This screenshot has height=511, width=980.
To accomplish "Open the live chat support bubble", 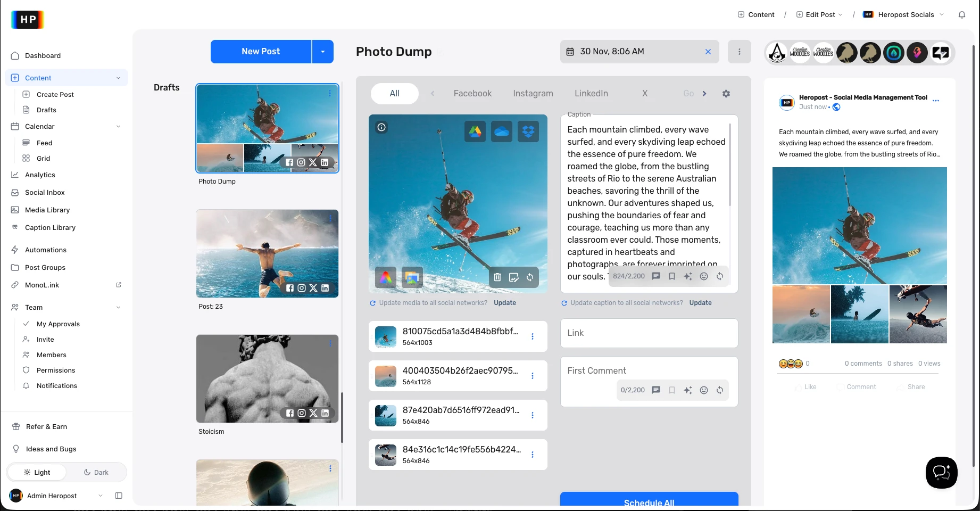I will click(942, 473).
